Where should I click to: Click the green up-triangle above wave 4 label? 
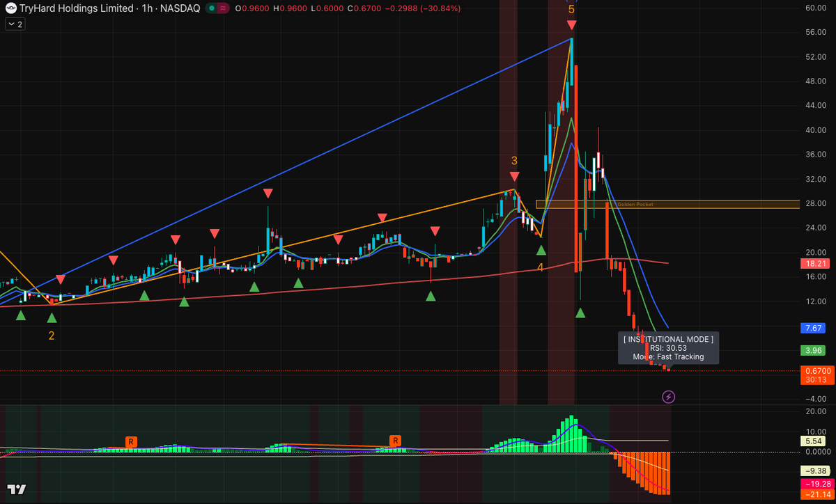click(541, 249)
